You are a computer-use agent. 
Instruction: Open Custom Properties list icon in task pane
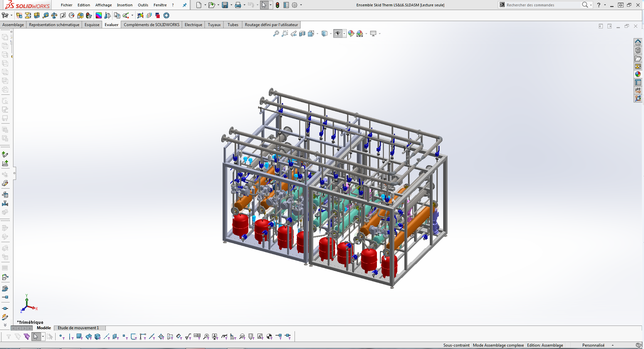click(x=638, y=82)
